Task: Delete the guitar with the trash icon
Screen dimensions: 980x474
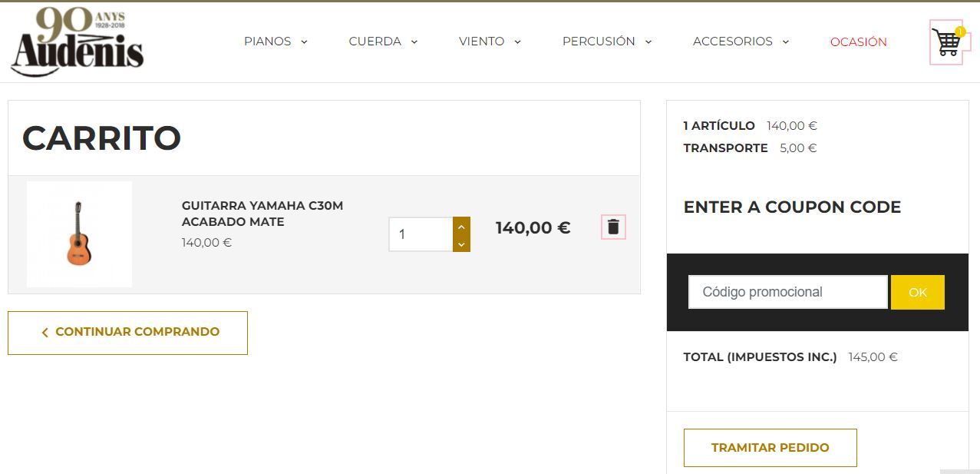Action: click(613, 227)
